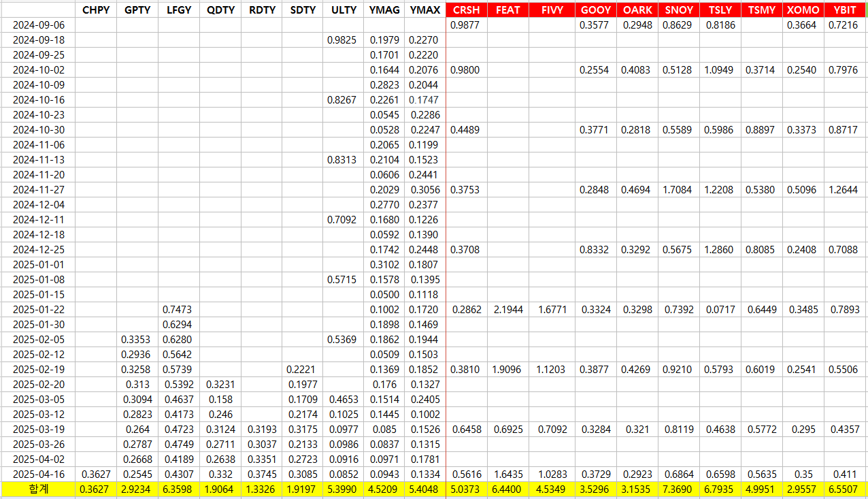The height and width of the screenshot is (499, 868).
Task: Click the SDTY column header
Action: coord(303,10)
